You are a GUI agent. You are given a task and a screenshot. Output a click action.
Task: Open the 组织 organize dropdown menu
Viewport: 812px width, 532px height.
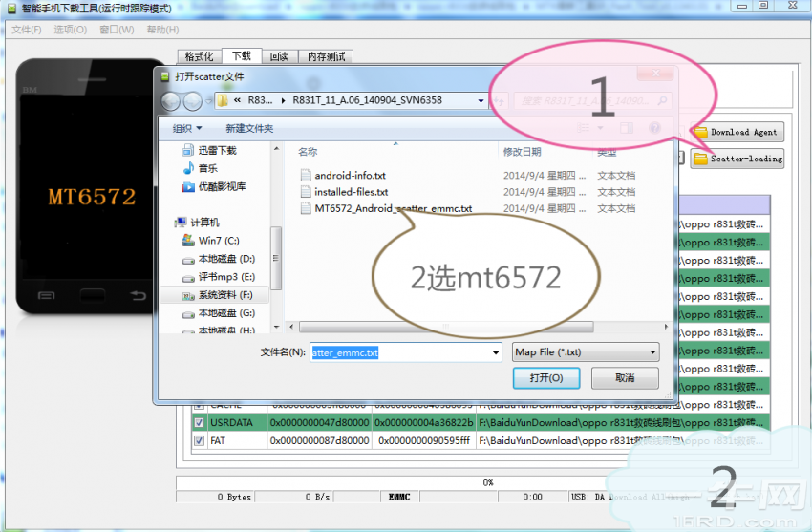pyautogui.click(x=186, y=128)
